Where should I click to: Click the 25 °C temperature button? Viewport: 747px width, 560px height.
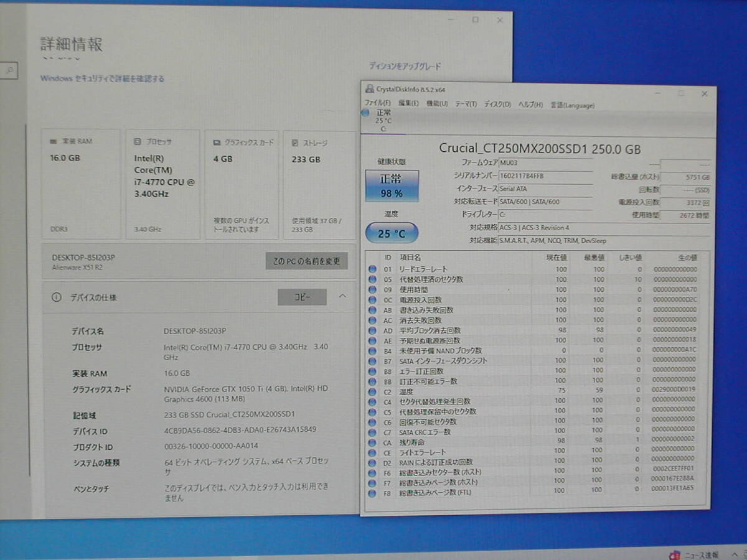(x=392, y=234)
